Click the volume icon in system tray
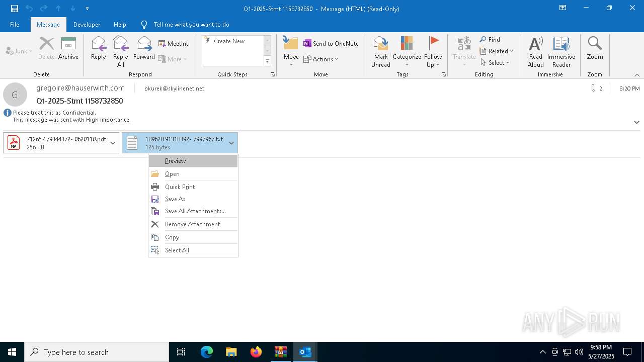Viewport: 644px width, 362px height. click(579, 352)
